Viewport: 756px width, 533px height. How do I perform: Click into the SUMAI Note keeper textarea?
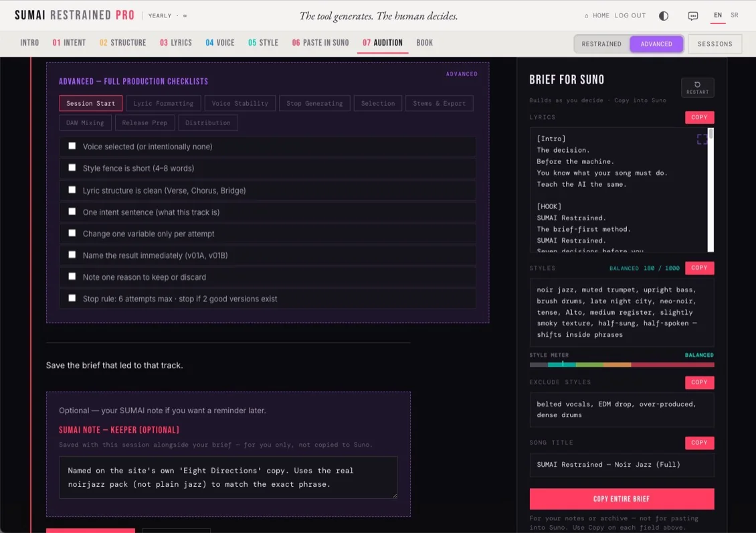(228, 477)
